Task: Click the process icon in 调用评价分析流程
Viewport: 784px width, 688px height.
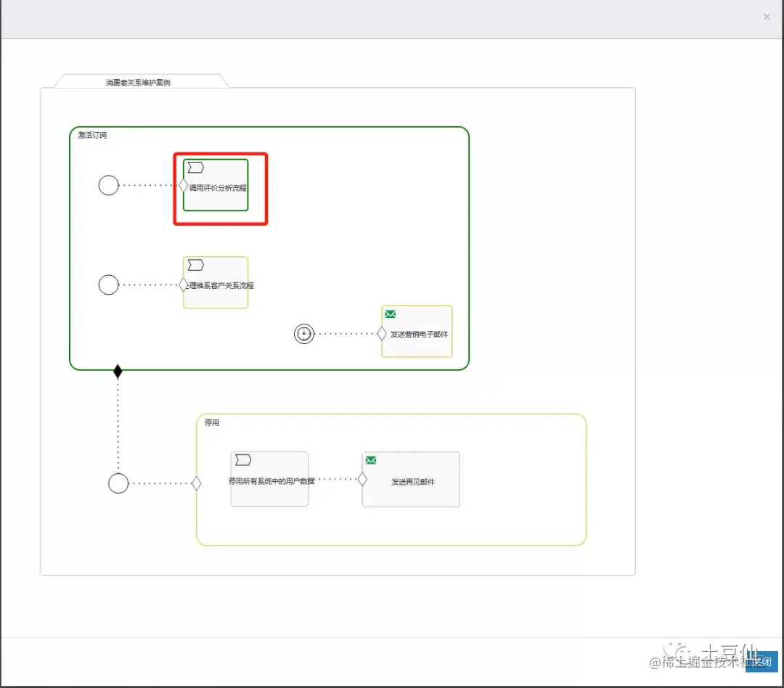Action: [195, 168]
